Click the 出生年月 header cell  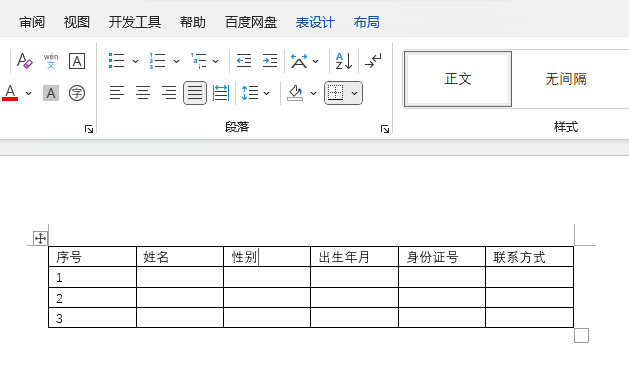354,257
